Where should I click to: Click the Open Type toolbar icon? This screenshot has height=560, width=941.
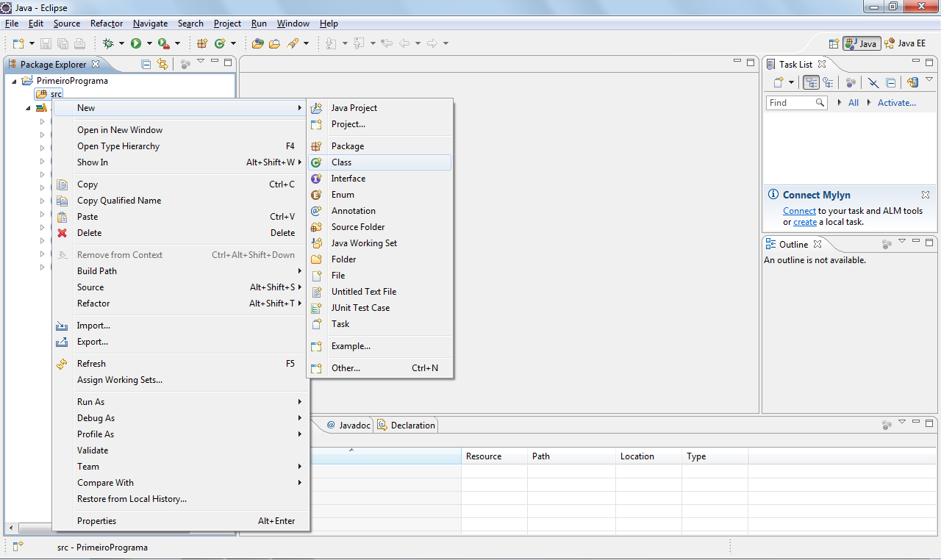pos(257,43)
